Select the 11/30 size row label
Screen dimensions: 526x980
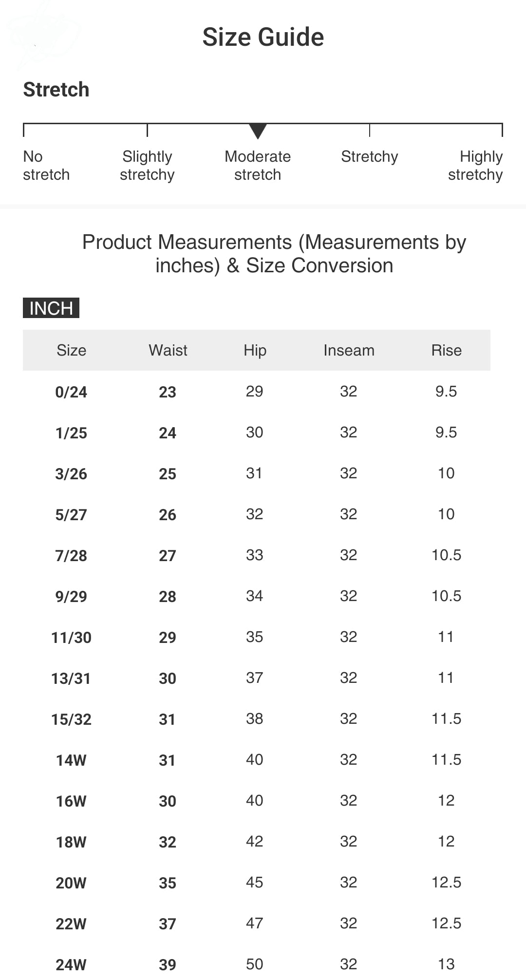pyautogui.click(x=71, y=638)
